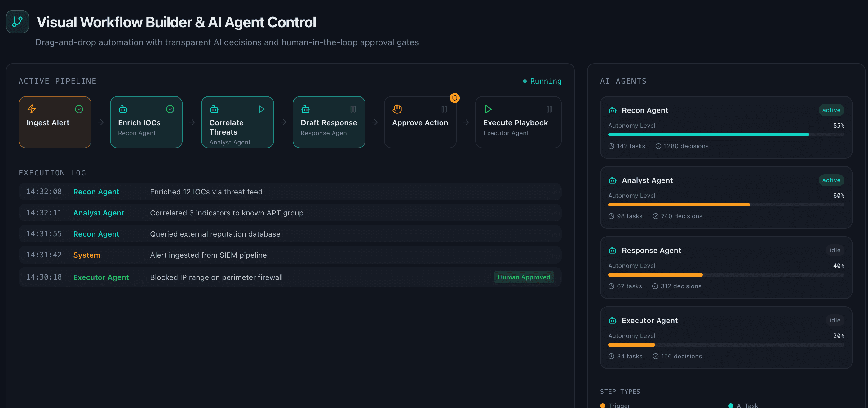
Task: Click the robot icon on Enrich IOCs node
Action: coord(123,109)
